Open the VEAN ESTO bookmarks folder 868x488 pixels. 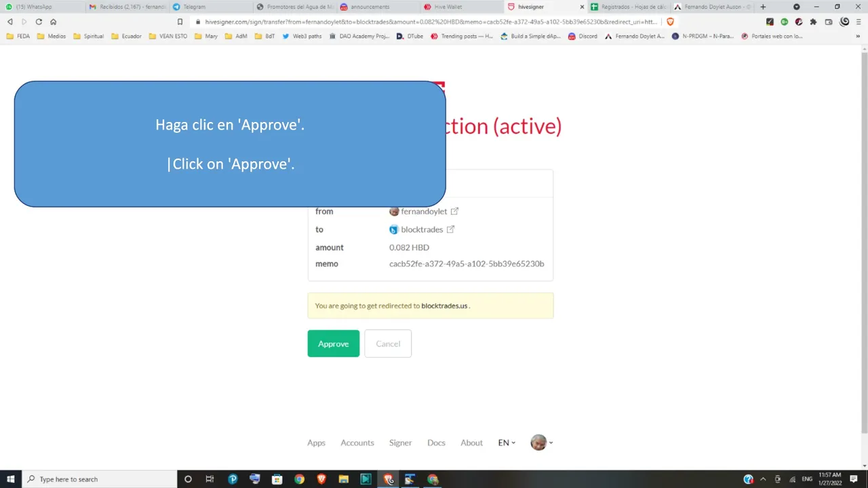click(168, 36)
